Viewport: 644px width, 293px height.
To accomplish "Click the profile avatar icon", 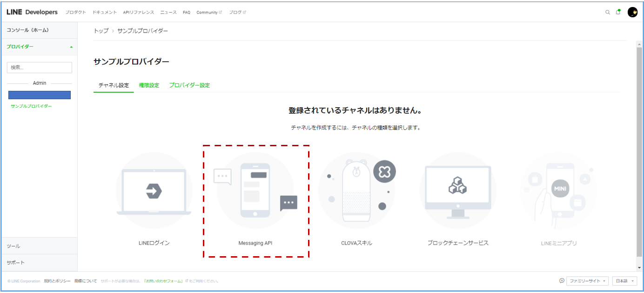I will (x=632, y=13).
